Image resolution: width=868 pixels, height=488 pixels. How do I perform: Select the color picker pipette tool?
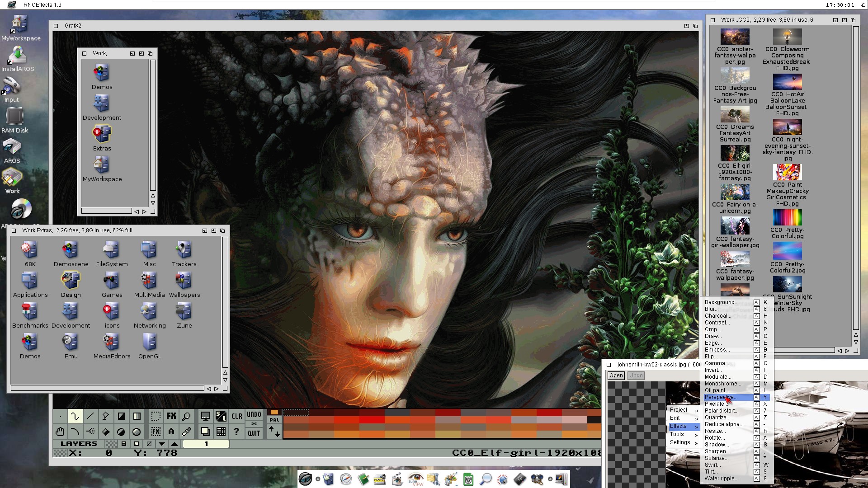pyautogui.click(x=186, y=432)
